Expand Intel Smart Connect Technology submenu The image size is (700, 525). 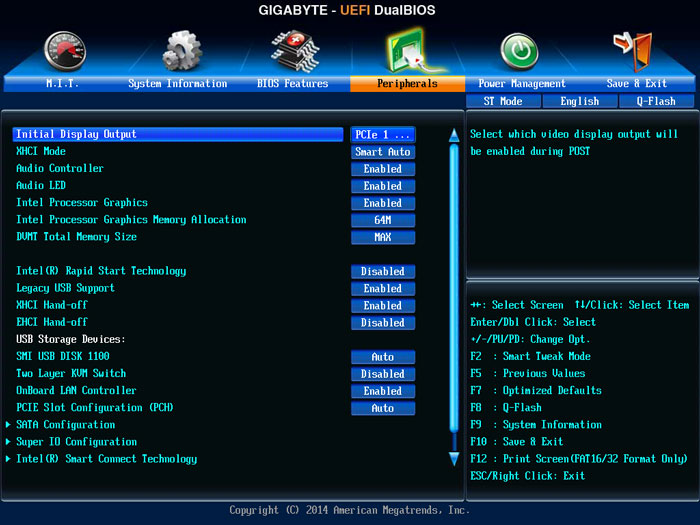(106, 459)
